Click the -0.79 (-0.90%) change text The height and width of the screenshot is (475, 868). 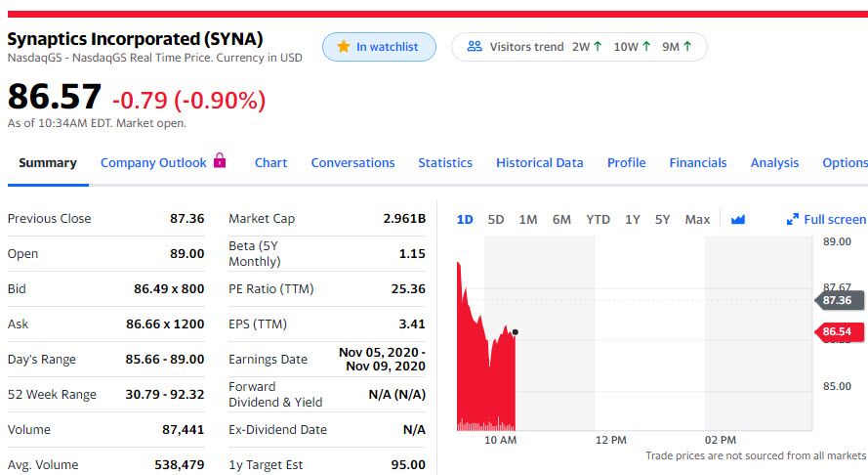(x=188, y=101)
